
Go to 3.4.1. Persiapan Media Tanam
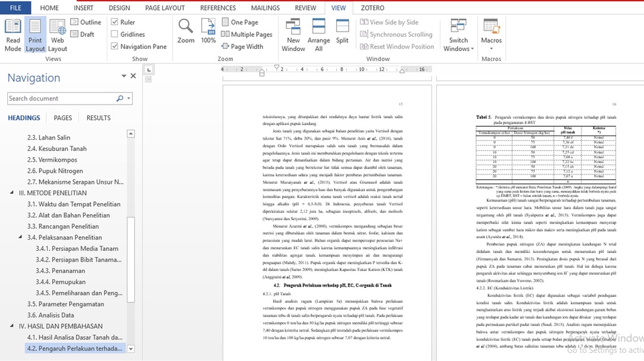tap(76, 248)
